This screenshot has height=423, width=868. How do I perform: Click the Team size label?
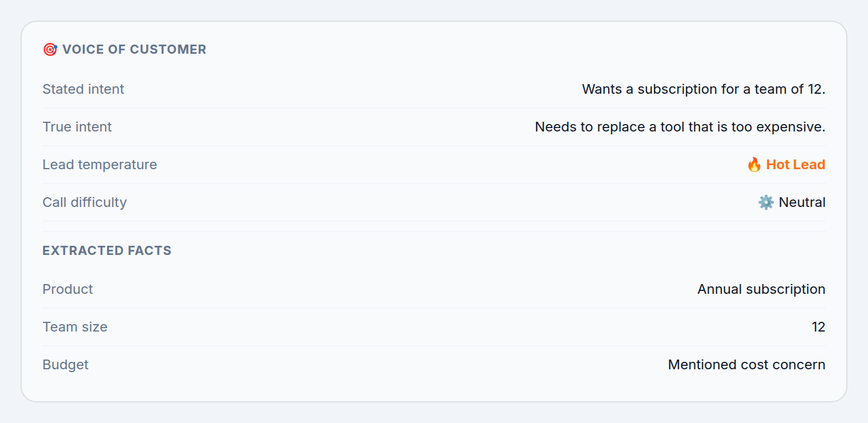point(75,327)
